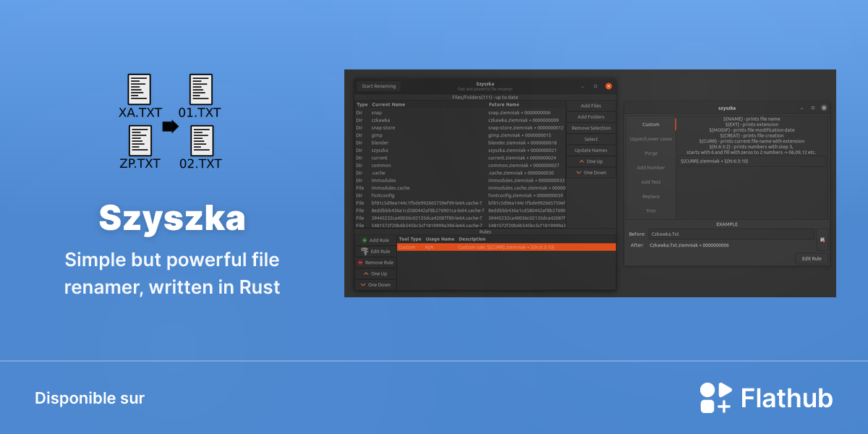The image size is (868, 434).
Task: Select the 'czkawka' directory row
Action: pyautogui.click(x=460, y=120)
